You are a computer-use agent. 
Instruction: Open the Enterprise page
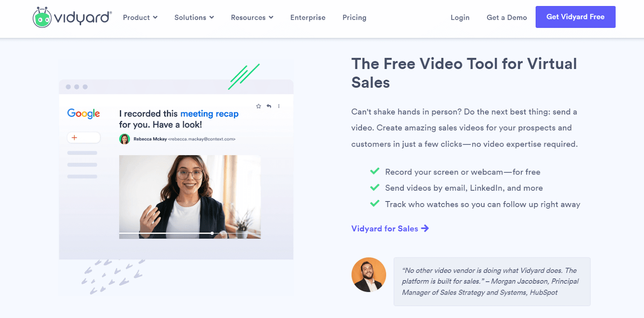tap(308, 18)
